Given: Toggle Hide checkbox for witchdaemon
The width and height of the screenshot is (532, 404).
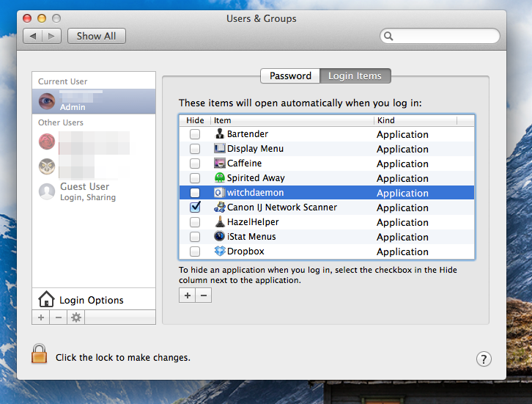Looking at the screenshot, I should coord(195,193).
